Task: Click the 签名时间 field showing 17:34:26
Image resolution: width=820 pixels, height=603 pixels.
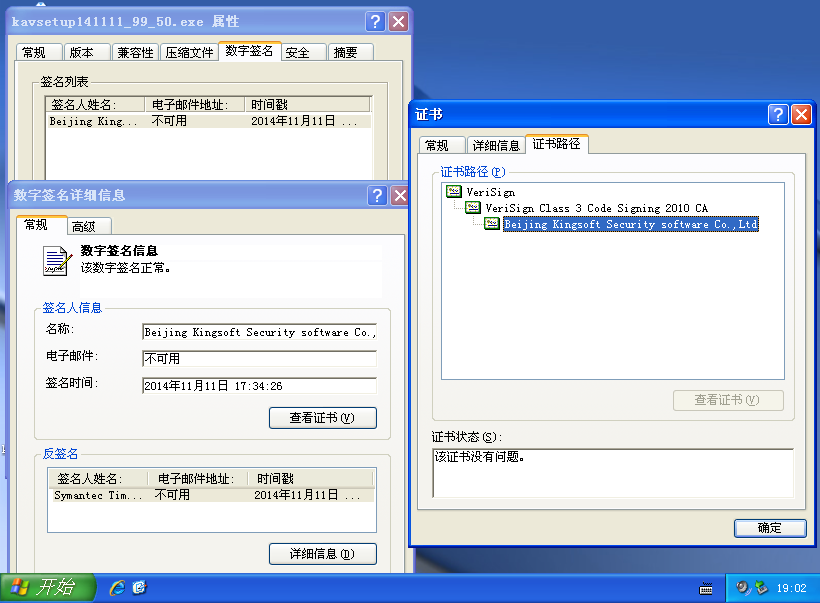Action: [x=259, y=386]
